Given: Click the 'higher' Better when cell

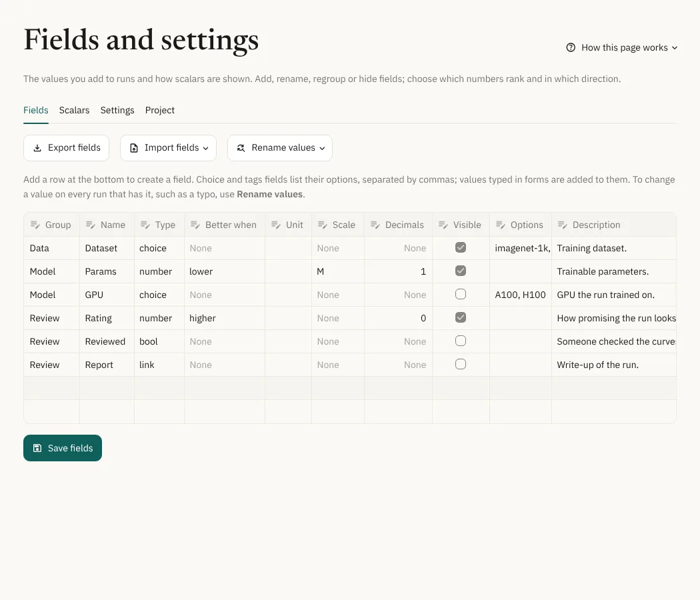Looking at the screenshot, I should [225, 318].
